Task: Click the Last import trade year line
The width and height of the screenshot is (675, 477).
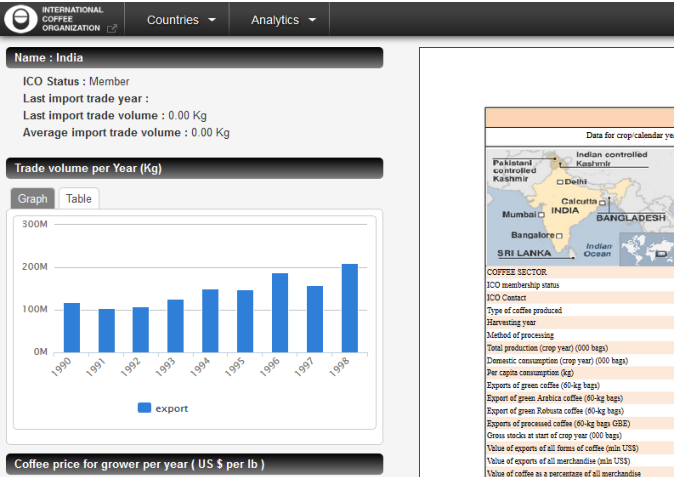Action: [x=86, y=99]
